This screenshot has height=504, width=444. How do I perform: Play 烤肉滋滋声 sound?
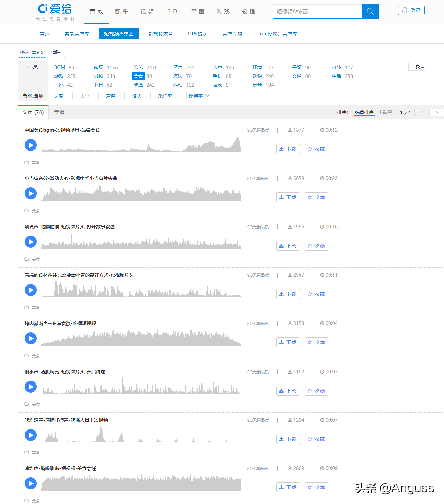click(31, 338)
